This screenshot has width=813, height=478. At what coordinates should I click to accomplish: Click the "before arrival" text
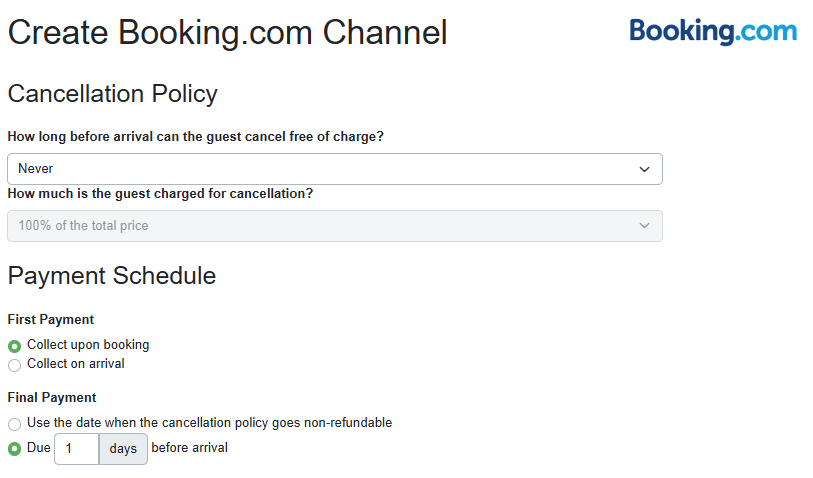(189, 448)
